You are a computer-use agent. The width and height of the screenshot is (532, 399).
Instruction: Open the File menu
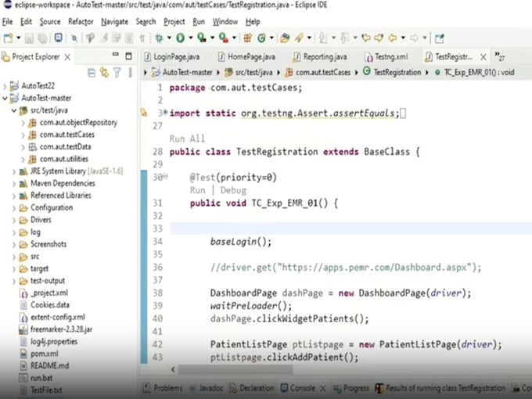[x=7, y=22]
